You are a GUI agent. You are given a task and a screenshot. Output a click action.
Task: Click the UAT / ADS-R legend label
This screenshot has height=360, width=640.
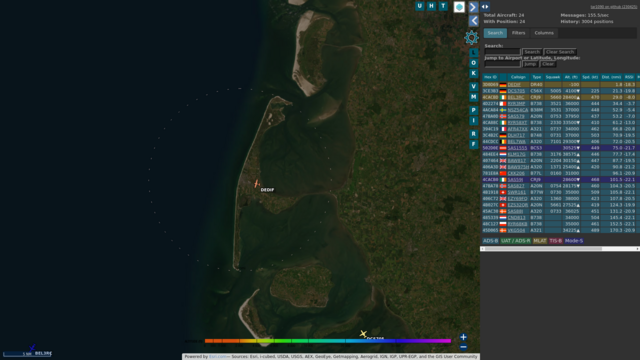516,241
